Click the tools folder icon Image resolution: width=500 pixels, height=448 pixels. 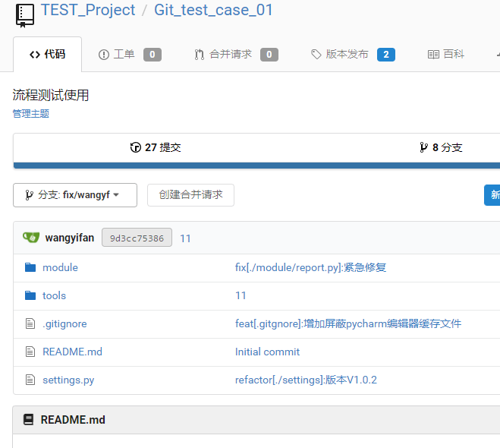click(x=30, y=295)
